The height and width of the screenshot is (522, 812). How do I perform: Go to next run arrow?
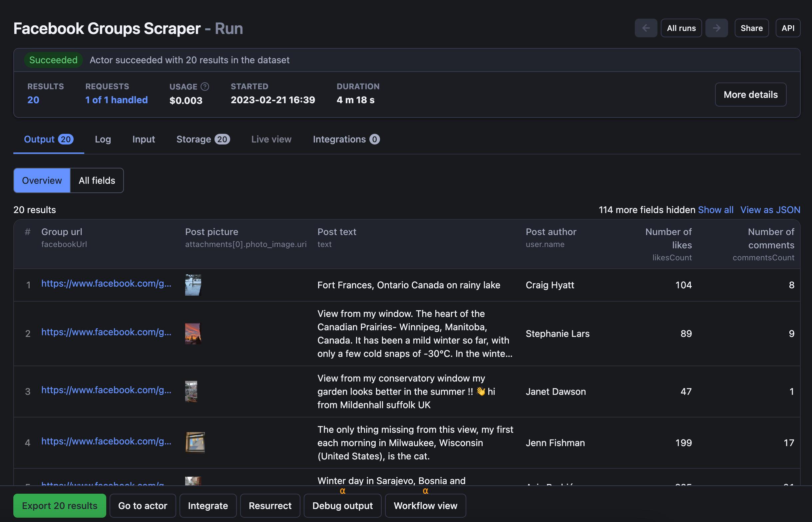(716, 28)
